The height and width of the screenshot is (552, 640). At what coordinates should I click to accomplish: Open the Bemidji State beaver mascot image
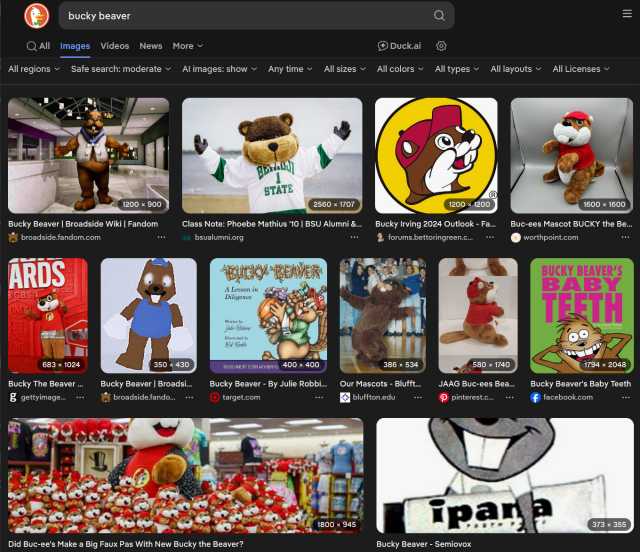[x=272, y=156]
